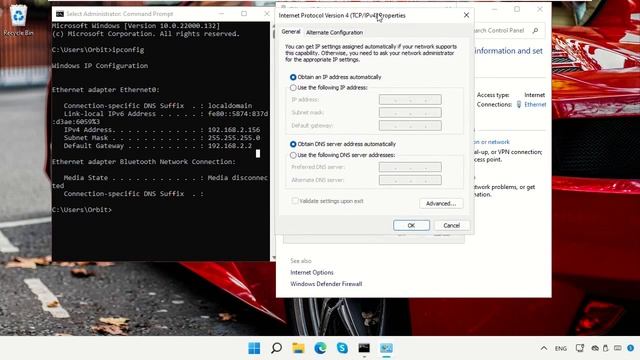Click the Control Panel search magnifier icon
Image resolution: width=640 pixels, height=360 pixels.
point(535,31)
